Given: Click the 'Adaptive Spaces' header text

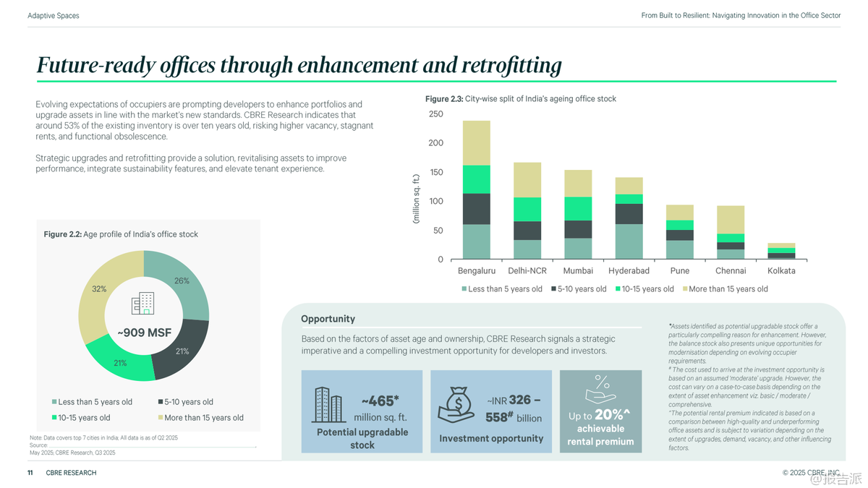Looking at the screenshot, I should pyautogui.click(x=54, y=15).
